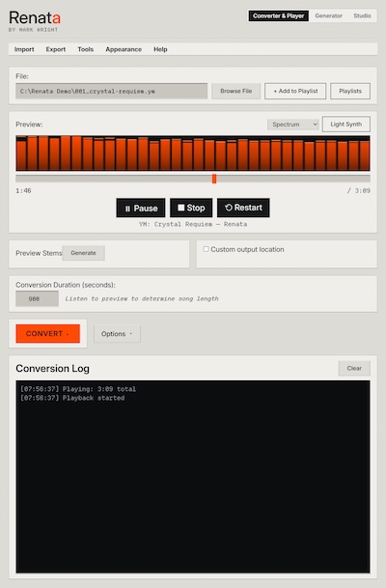Enable Custom output location checkbox
This screenshot has height=588, width=386.
(206, 249)
